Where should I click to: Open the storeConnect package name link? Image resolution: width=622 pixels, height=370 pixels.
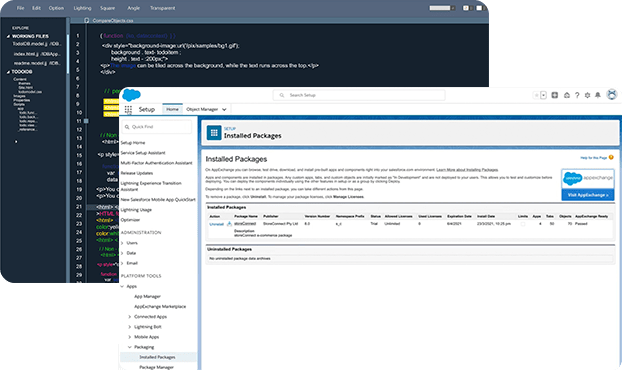click(x=245, y=224)
